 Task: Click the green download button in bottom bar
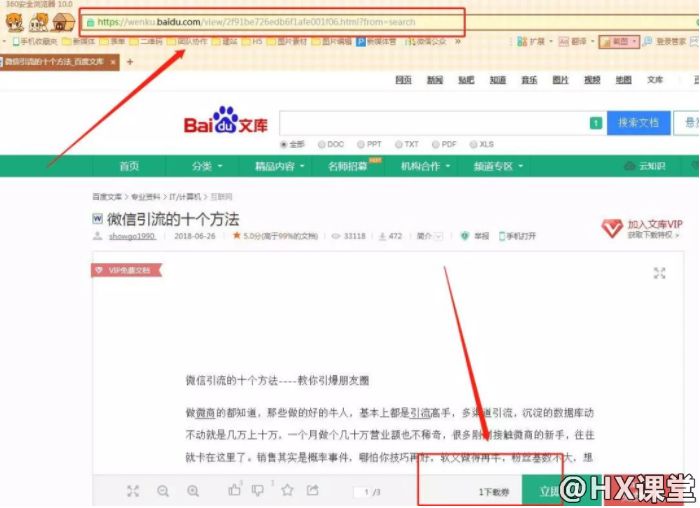[562, 491]
